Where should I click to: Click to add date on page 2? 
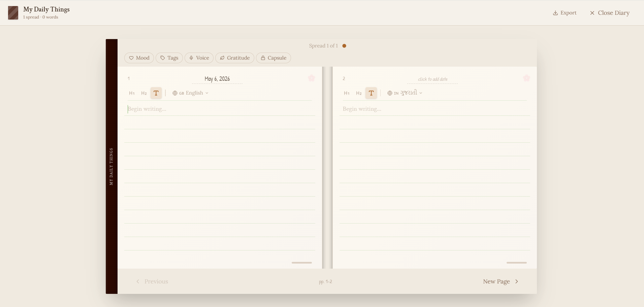pos(432,79)
